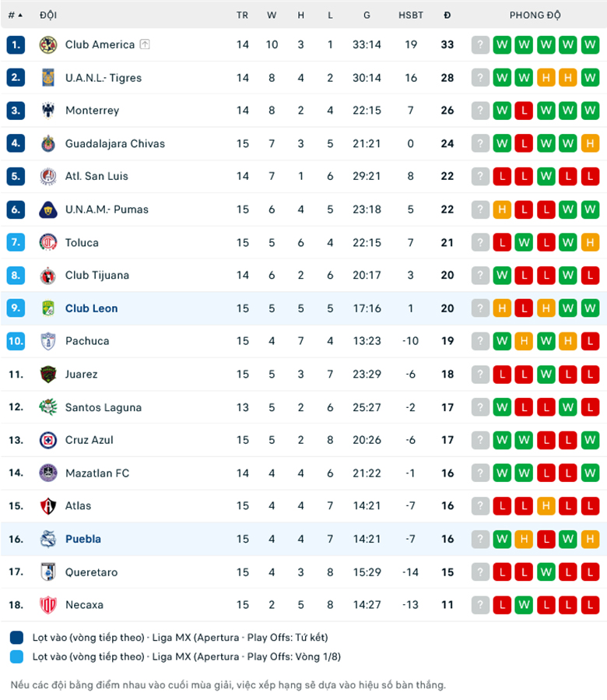Select the Pachuca club logo
607x700 pixels.
tap(47, 341)
